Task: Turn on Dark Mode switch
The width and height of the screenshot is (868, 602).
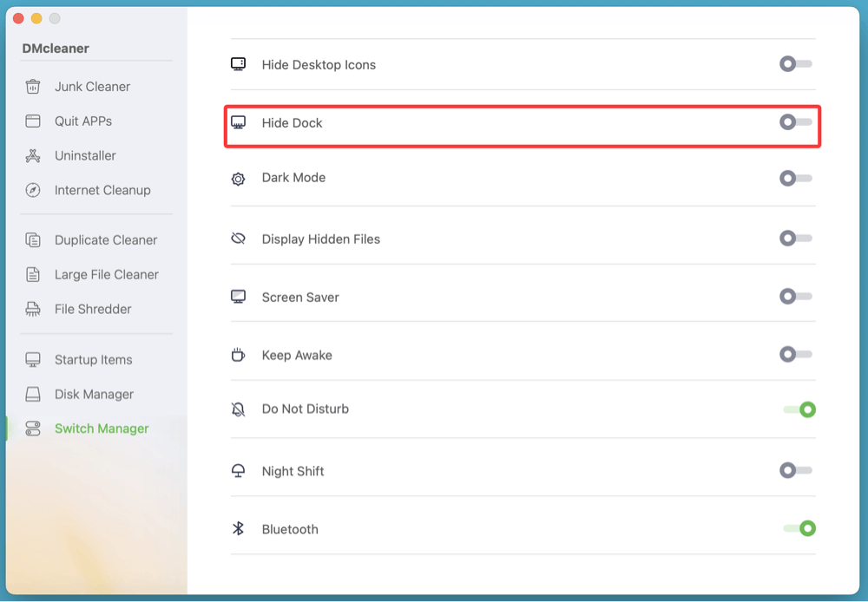Action: tap(795, 178)
